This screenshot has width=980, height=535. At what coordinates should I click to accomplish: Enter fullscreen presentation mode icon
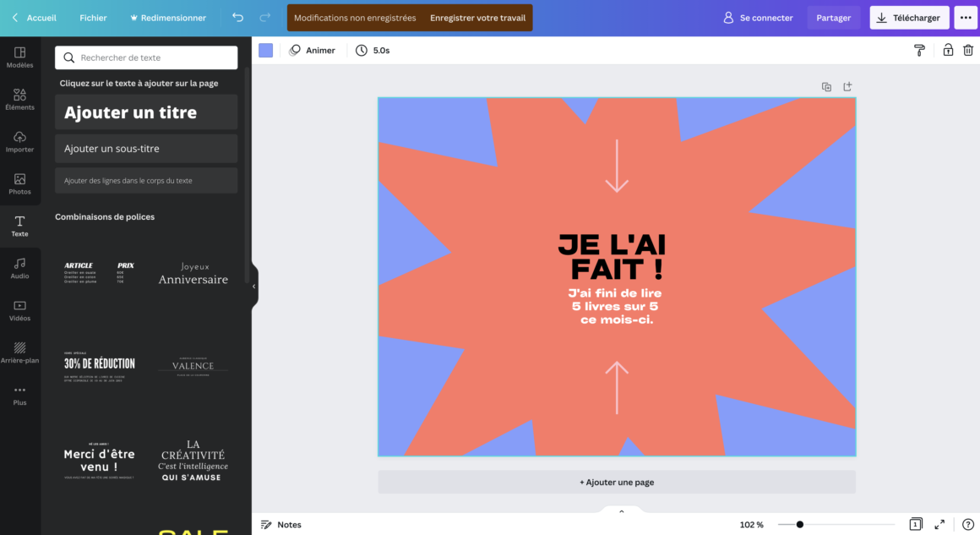(939, 524)
